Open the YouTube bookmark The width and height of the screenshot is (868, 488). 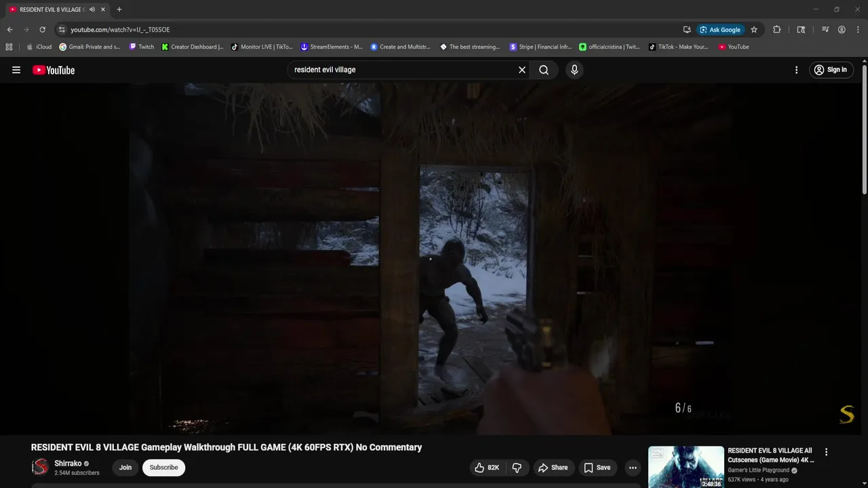pyautogui.click(x=734, y=47)
